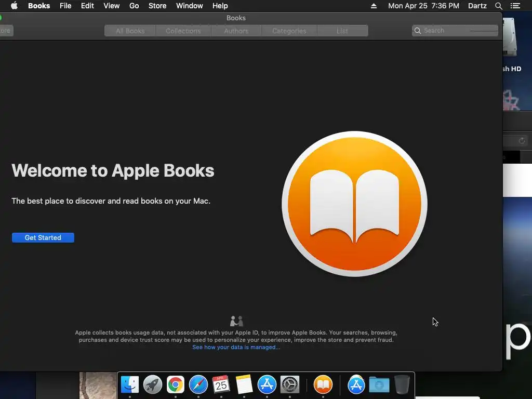The width and height of the screenshot is (532, 399).
Task: Click the eject icon in menu bar
Action: pos(374,6)
